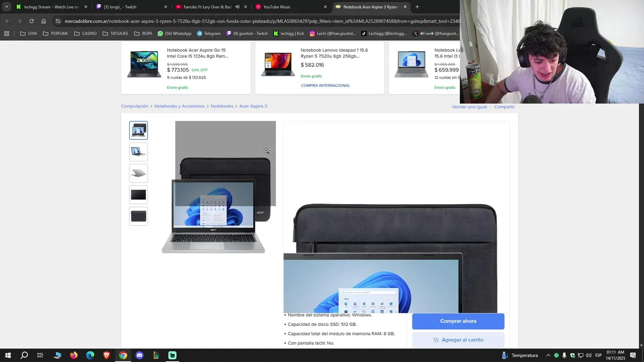Open the Lechi Instagram bookmark
This screenshot has height=362, width=644.
(333, 34)
